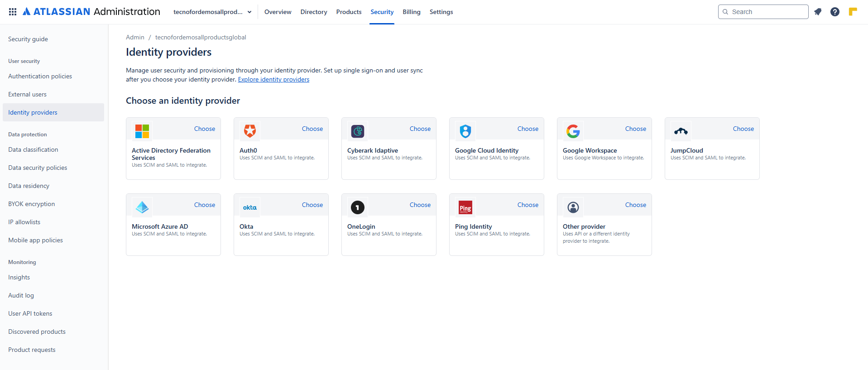Expand the tecnofordemosallprod organization dropdown
Image resolution: width=868 pixels, height=370 pixels.
click(212, 12)
